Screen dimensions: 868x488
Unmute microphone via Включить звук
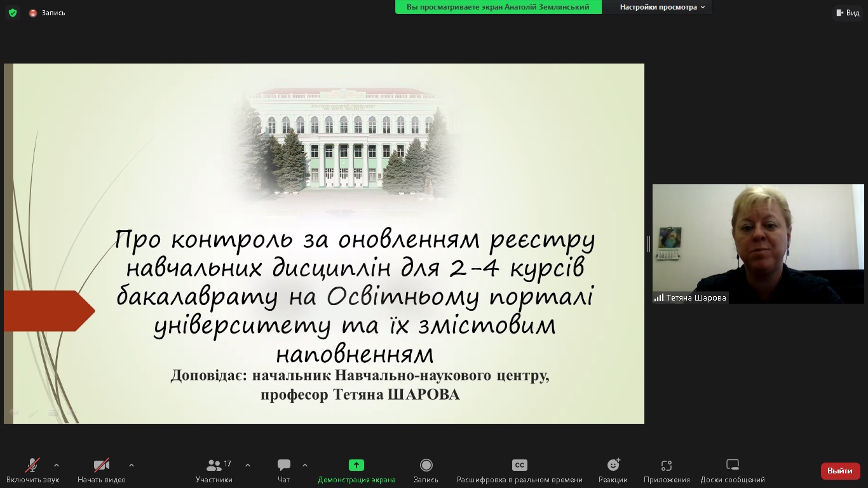click(33, 471)
